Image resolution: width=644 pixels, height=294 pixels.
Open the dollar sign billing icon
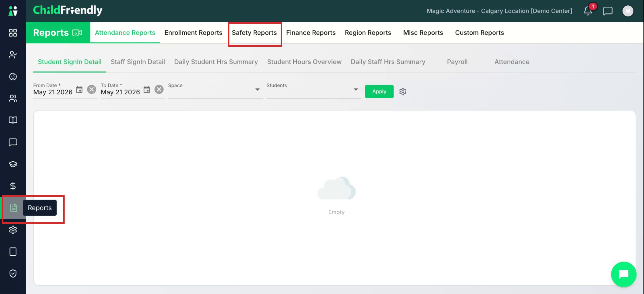coord(13,186)
